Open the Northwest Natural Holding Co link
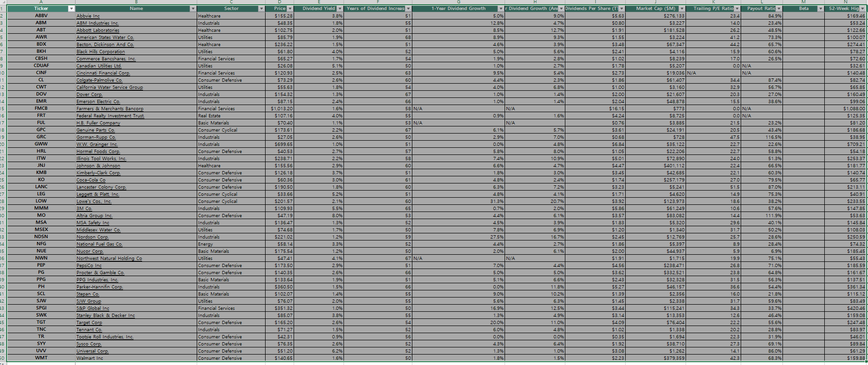The height and width of the screenshot is (365, 868). tap(109, 258)
